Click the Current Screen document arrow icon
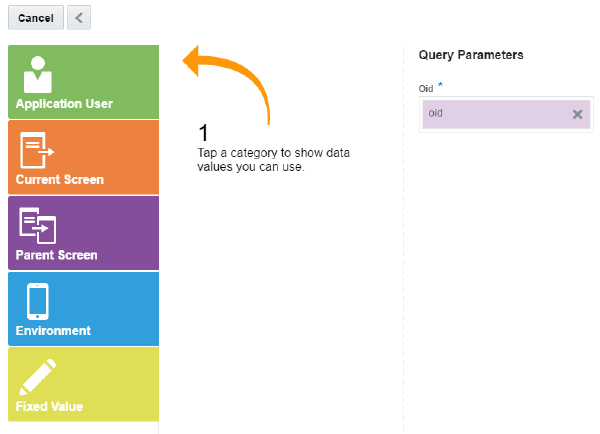 (x=36, y=151)
